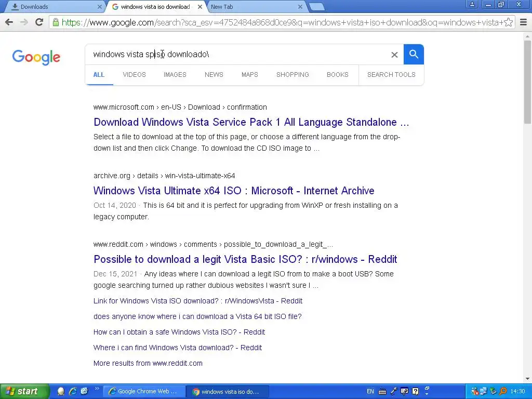Open 'does anyone know where i can download' sublink

(197, 316)
